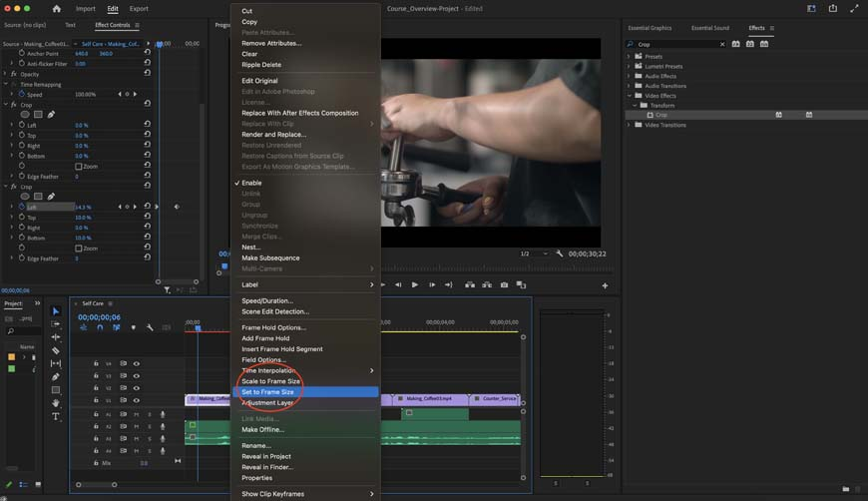Open the playback resolution 1/2 dropdown
Viewport: 868px width, 501px height.
tap(534, 253)
